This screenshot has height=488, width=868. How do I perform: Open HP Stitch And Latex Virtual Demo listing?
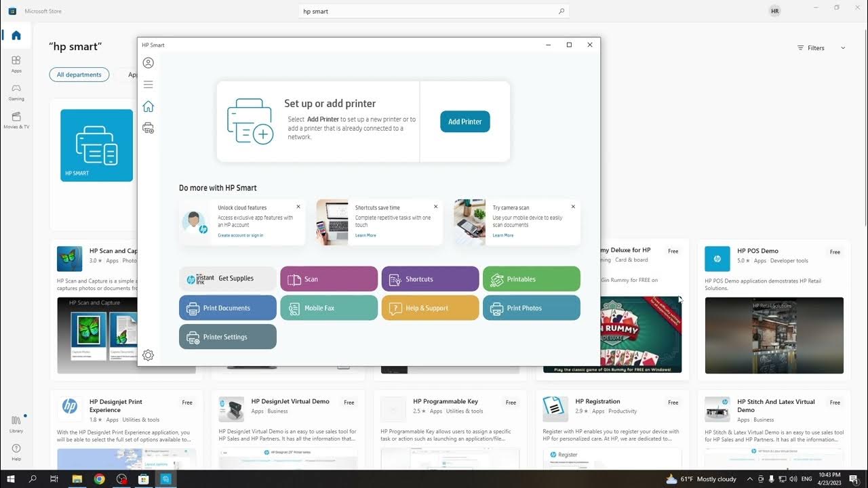tap(774, 430)
